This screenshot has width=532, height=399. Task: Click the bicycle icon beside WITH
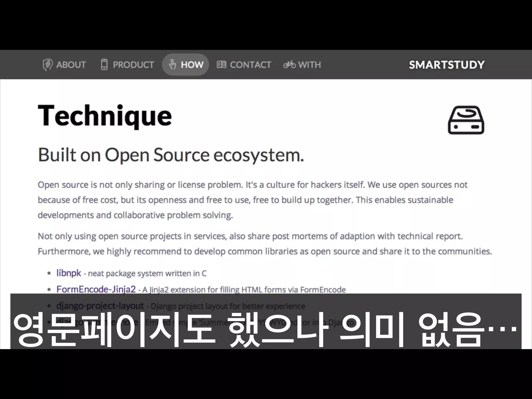(289, 64)
